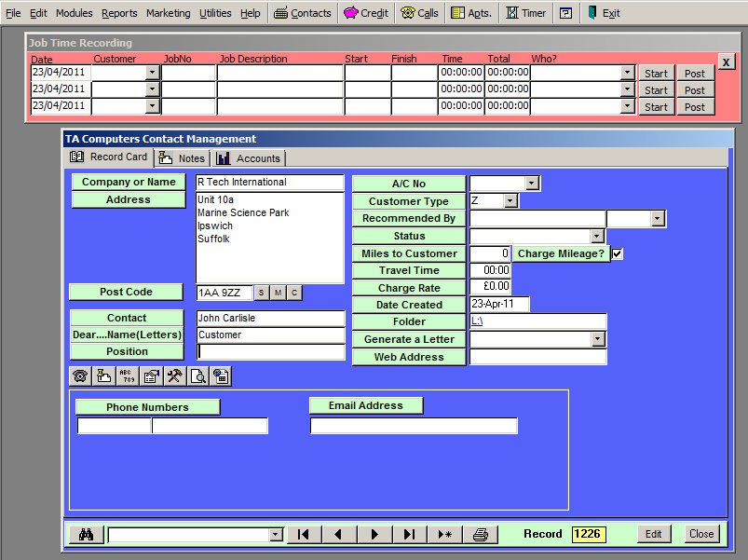Open the Customer Type dropdown

point(510,201)
